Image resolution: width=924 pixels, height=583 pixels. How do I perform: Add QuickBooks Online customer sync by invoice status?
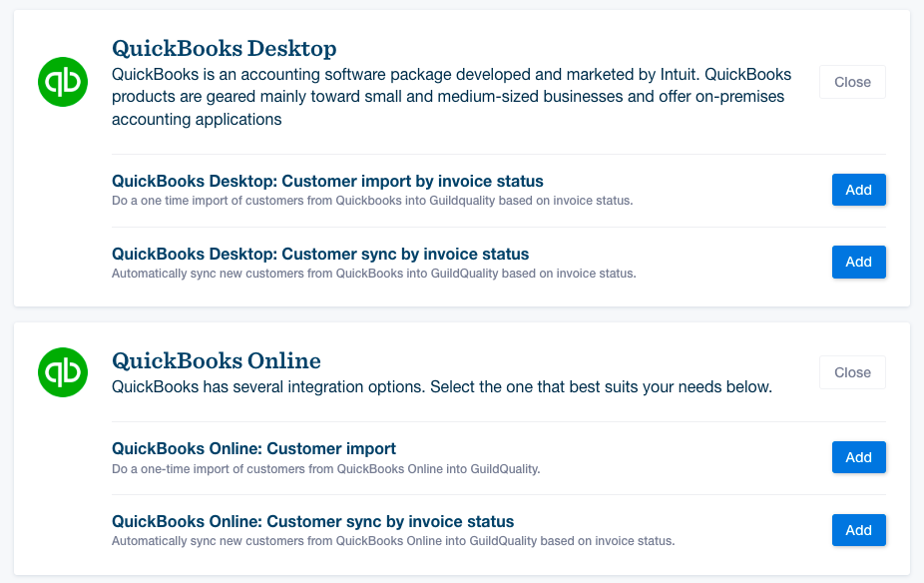[x=858, y=530]
